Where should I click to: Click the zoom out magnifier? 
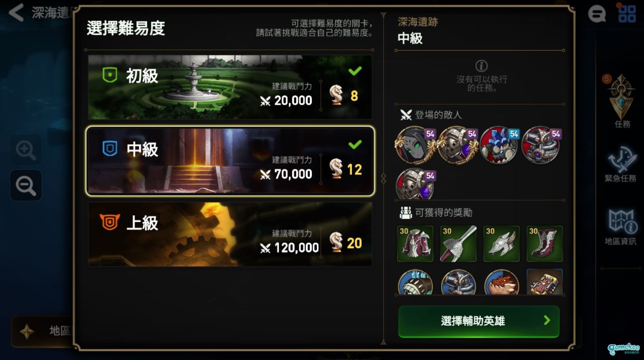(x=26, y=185)
